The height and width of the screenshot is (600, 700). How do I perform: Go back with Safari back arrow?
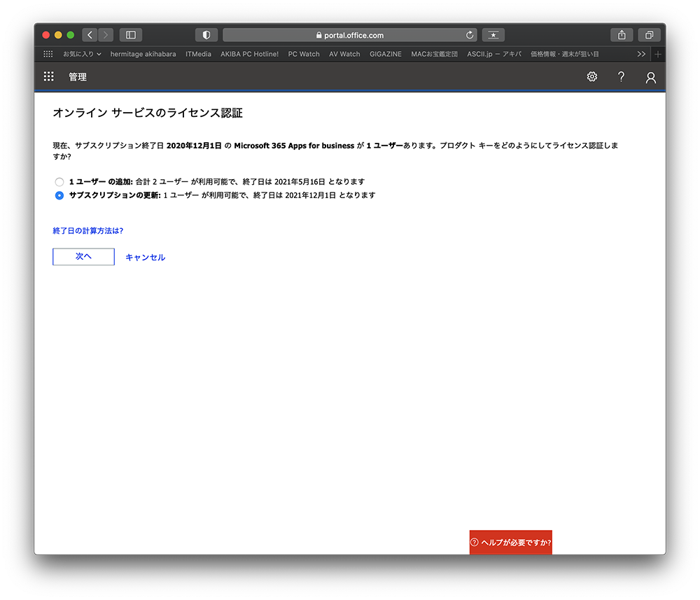(x=90, y=35)
